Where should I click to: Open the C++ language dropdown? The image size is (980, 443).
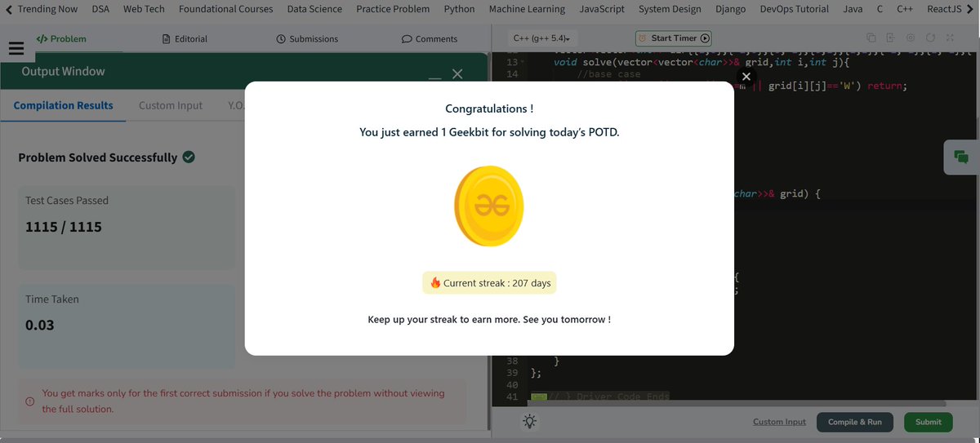click(x=541, y=38)
